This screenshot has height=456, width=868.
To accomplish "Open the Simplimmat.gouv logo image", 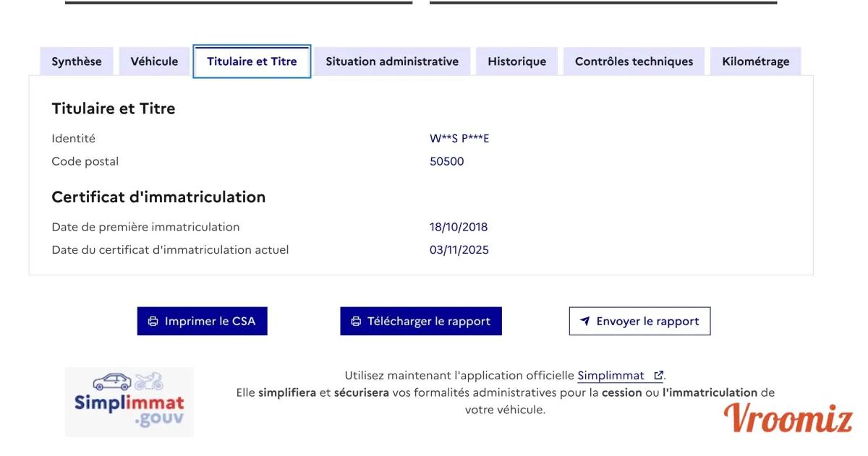I will [x=129, y=402].
